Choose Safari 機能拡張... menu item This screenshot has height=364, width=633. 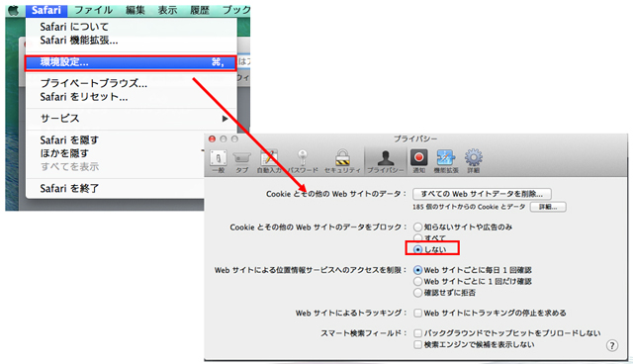tap(132, 41)
